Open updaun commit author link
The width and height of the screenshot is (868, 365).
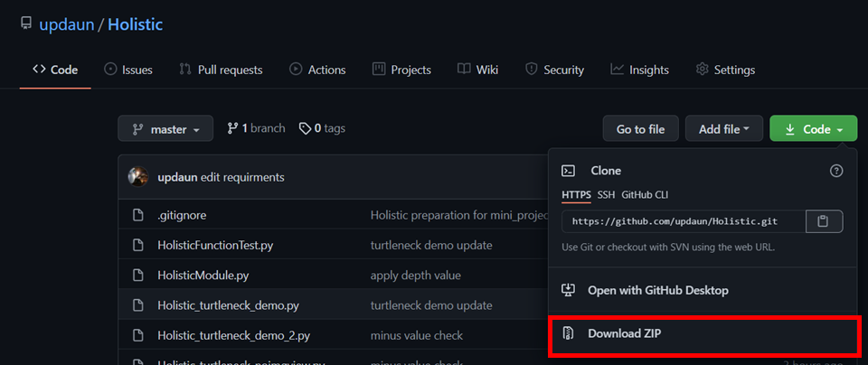[178, 177]
